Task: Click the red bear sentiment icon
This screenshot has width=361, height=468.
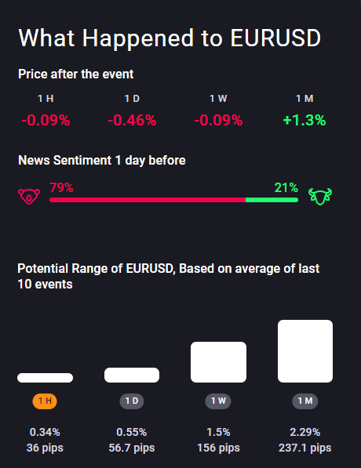Action: 29,196
